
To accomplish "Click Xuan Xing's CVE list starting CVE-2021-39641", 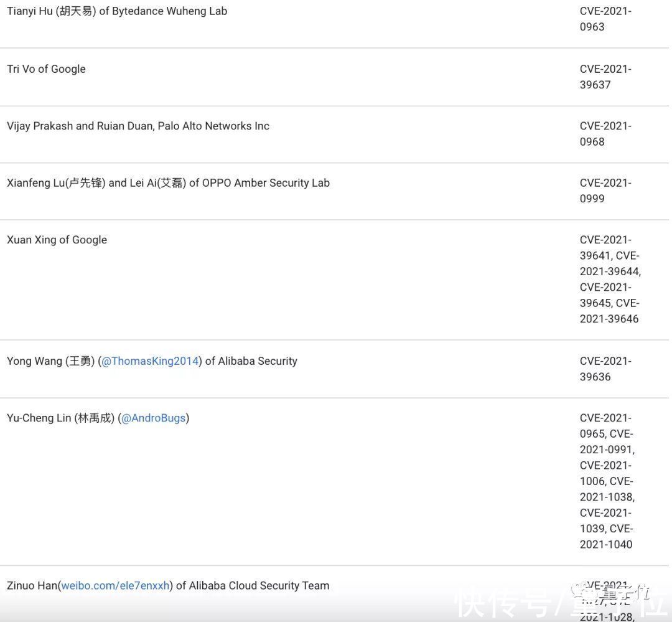I will (610, 280).
